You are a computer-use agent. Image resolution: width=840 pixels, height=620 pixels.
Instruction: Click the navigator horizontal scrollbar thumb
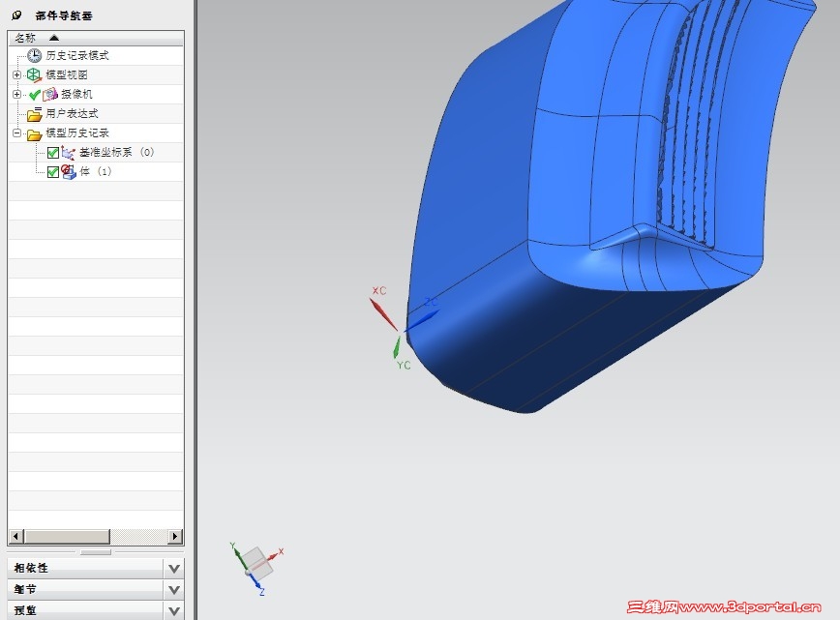point(67,536)
